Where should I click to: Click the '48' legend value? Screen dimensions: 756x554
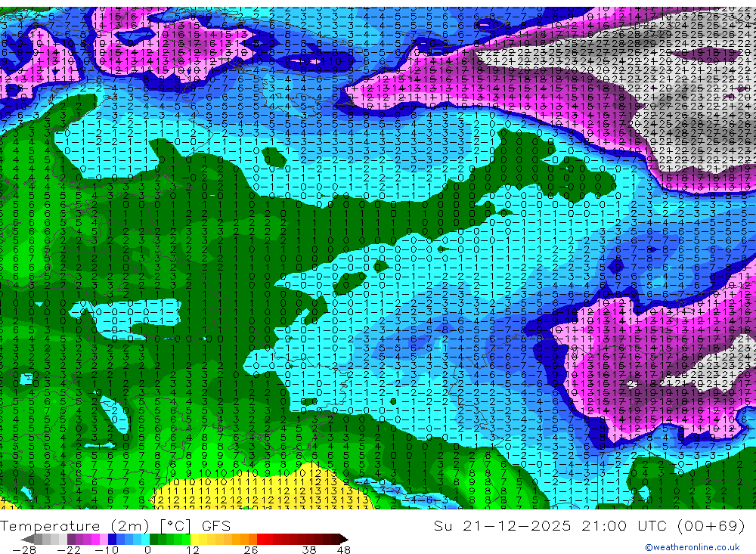344,550
